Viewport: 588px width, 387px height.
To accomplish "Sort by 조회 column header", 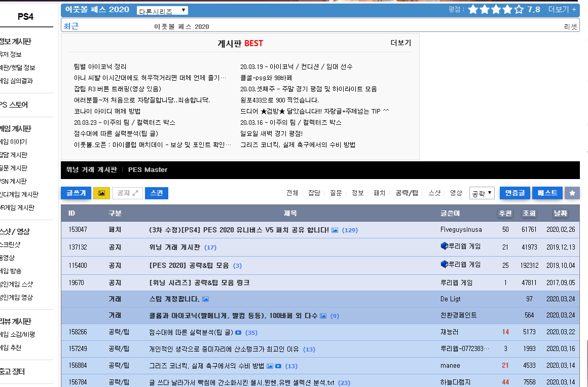I will click(529, 213).
